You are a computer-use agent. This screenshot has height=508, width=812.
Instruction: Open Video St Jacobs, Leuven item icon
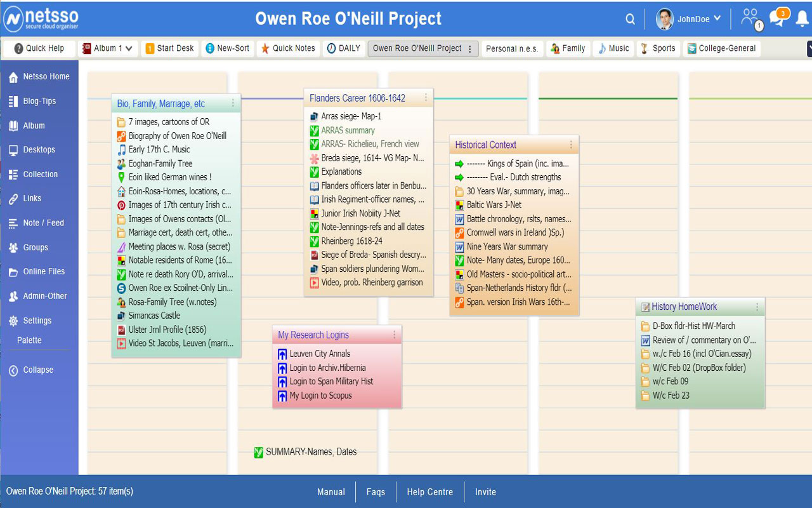[x=121, y=344]
